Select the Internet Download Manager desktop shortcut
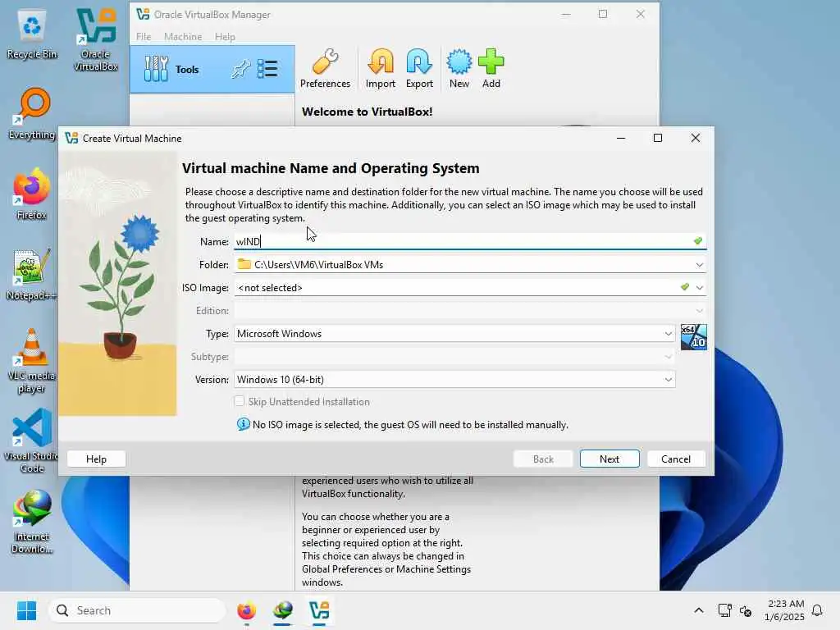The width and height of the screenshot is (840, 630). pyautogui.click(x=32, y=521)
